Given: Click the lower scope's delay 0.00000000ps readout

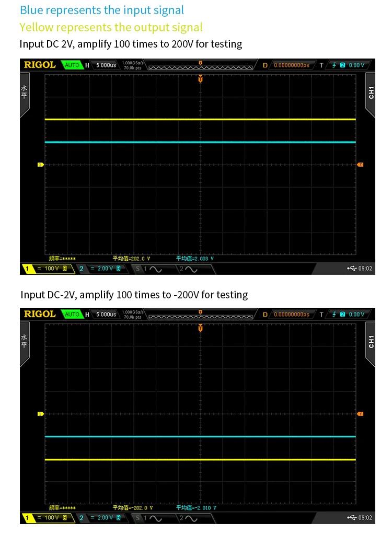Looking at the screenshot, I should coord(291,315).
